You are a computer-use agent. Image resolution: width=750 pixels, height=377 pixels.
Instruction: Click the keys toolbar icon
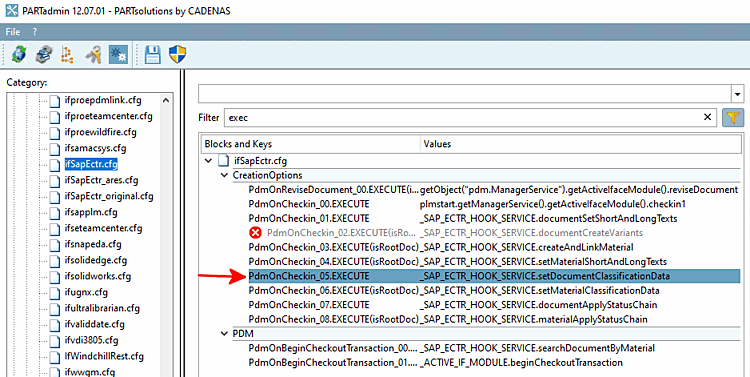pyautogui.click(x=93, y=55)
